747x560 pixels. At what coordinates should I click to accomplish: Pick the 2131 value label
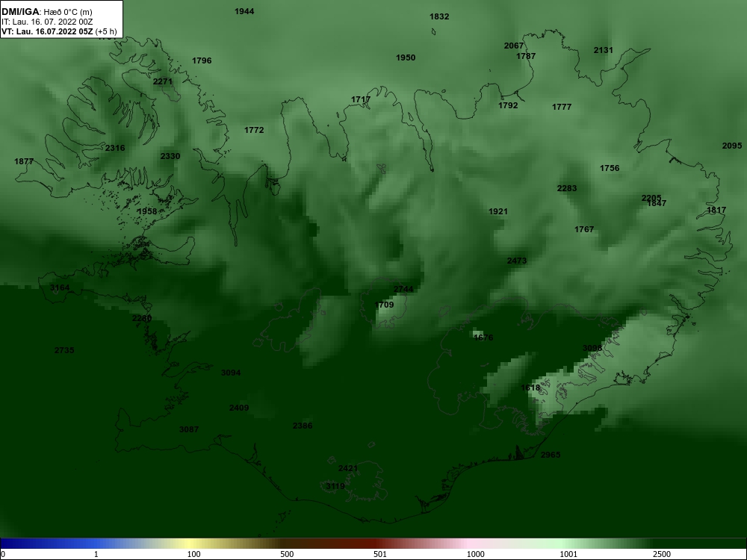coord(603,51)
